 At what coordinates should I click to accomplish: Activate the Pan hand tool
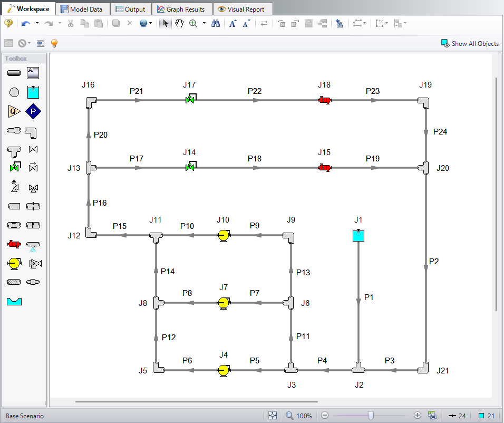[x=179, y=23]
